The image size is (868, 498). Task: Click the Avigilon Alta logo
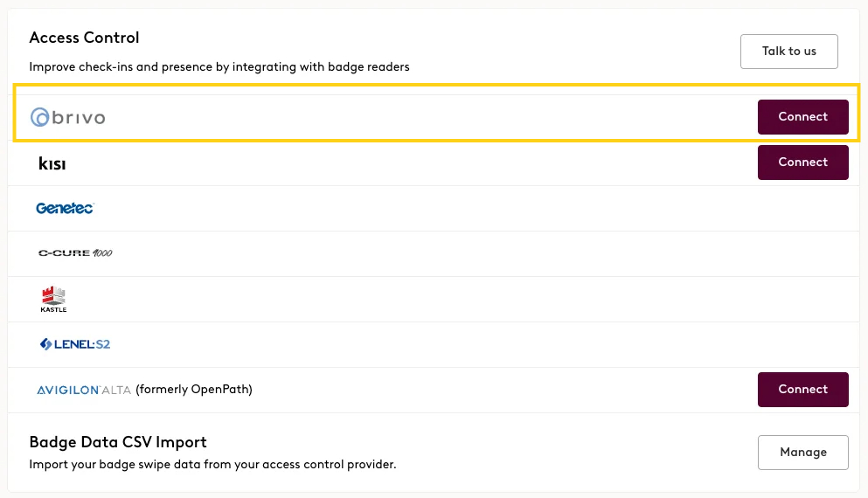pos(84,390)
